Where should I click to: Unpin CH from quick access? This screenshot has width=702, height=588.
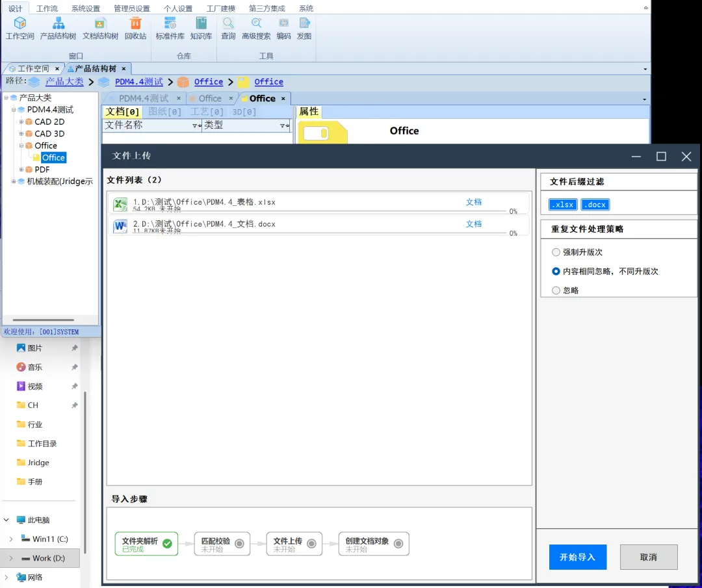coord(74,405)
